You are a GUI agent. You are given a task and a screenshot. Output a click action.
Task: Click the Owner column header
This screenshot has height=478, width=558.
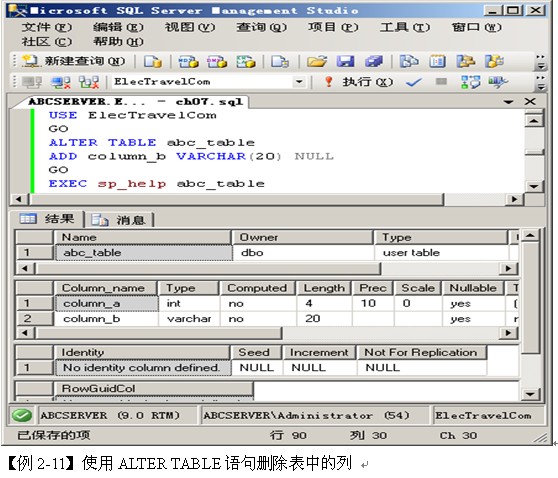(x=302, y=237)
